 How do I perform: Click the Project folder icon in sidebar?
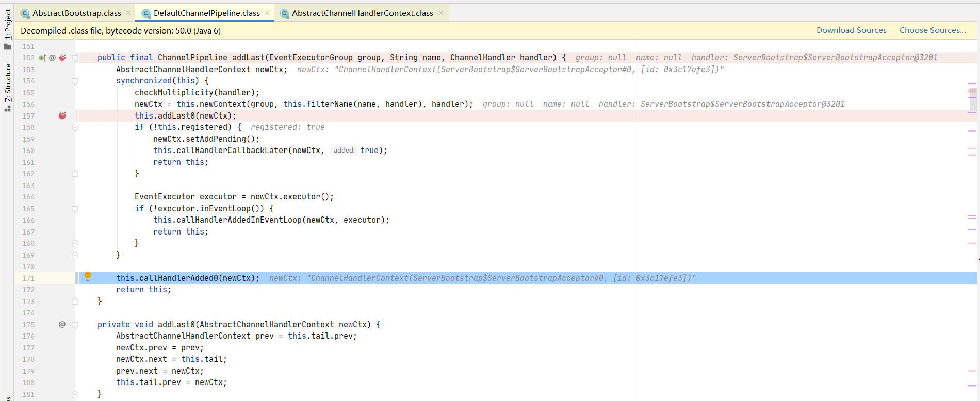click(x=7, y=47)
